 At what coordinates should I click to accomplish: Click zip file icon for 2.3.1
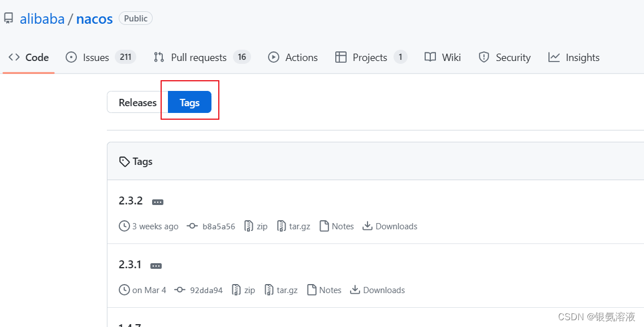coord(236,290)
